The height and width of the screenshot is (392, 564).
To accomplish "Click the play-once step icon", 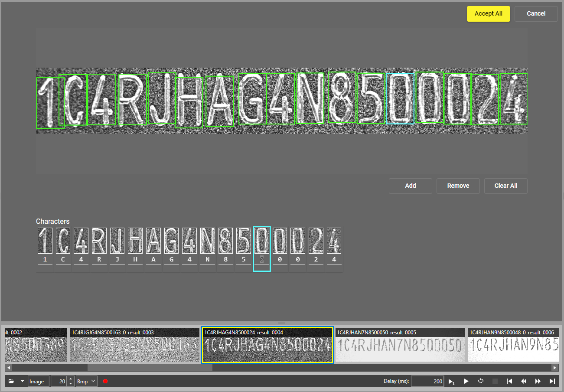I will click(x=451, y=382).
